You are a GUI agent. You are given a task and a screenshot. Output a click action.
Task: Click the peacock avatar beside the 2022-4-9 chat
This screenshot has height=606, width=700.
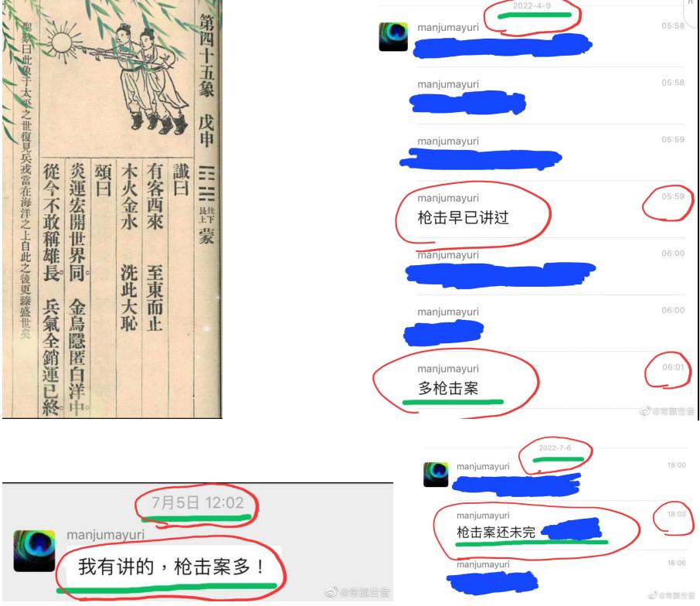[393, 36]
